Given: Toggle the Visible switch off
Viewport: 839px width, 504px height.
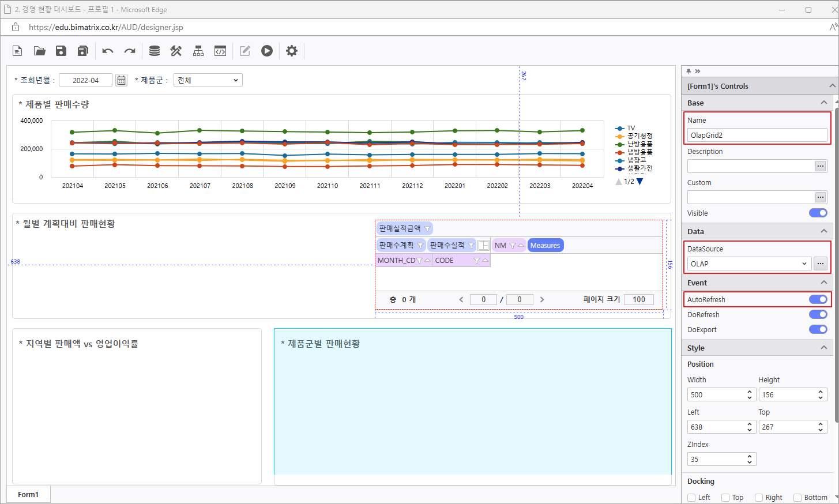Looking at the screenshot, I should coord(818,213).
